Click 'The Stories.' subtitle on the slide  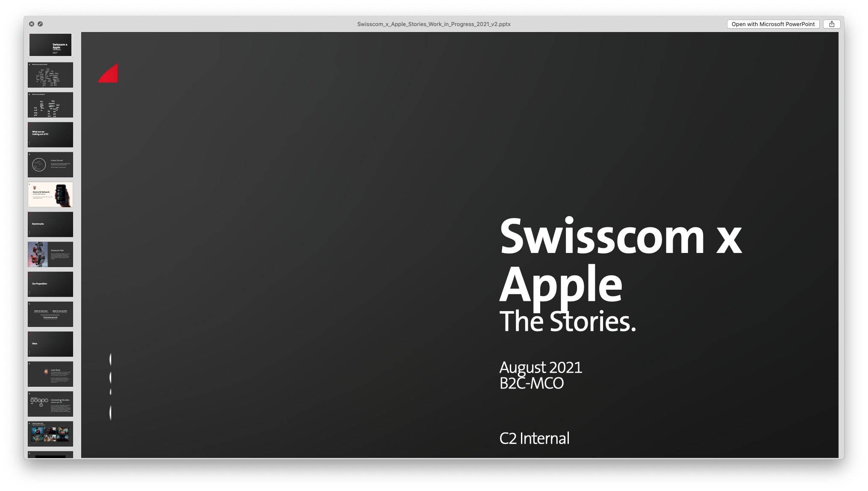tap(568, 321)
